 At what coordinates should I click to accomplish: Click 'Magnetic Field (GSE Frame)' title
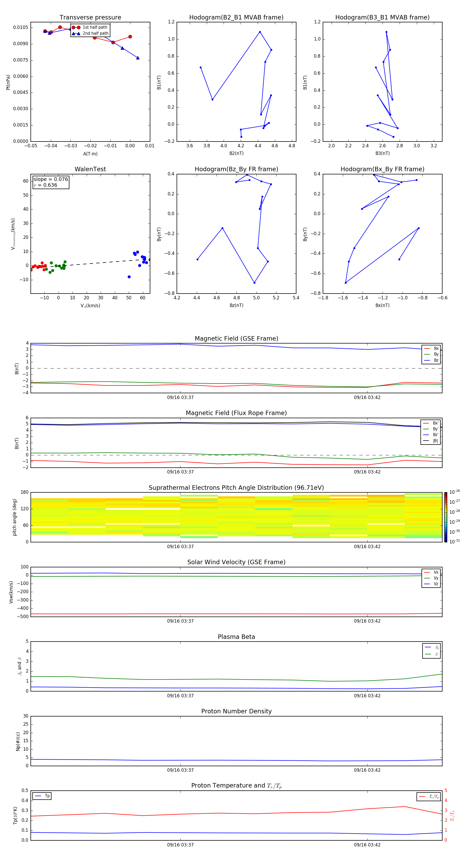coord(236,339)
